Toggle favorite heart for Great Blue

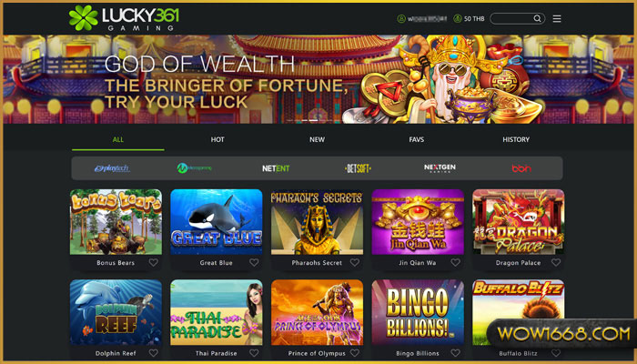coord(254,263)
